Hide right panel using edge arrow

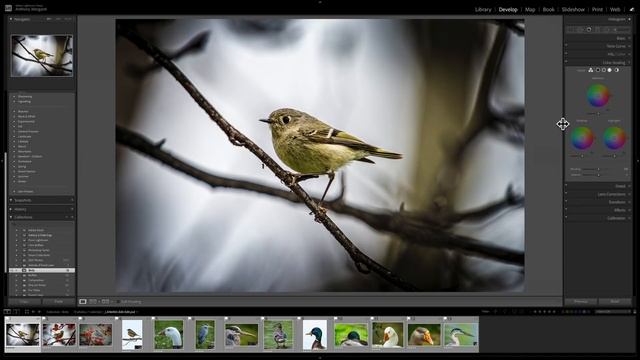[638, 160]
